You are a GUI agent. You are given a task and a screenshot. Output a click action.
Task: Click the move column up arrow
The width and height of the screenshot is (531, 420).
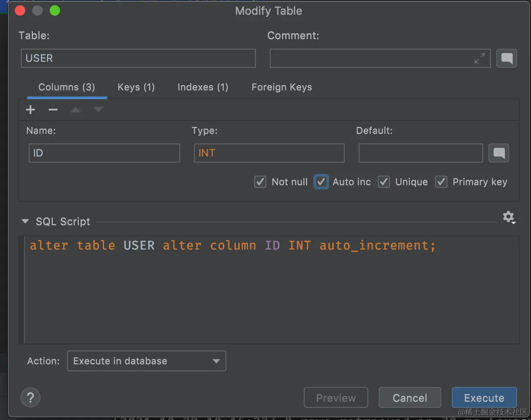(76, 110)
